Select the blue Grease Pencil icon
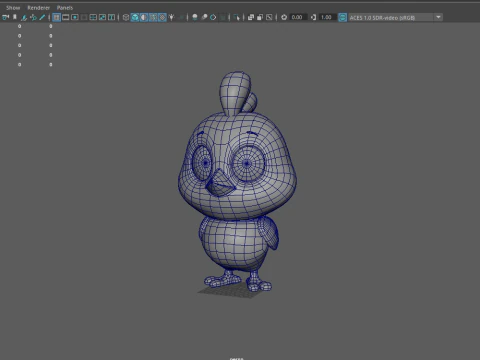 click(x=42, y=17)
